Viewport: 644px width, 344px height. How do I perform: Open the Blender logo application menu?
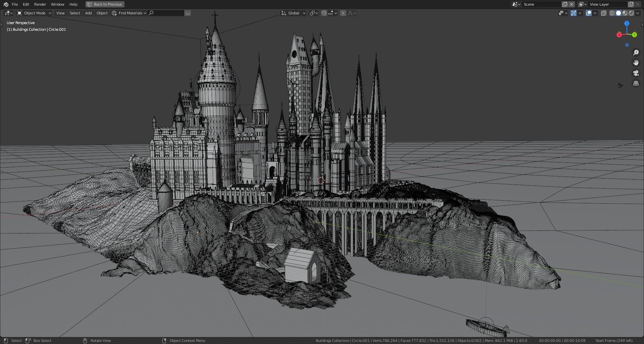(6, 4)
